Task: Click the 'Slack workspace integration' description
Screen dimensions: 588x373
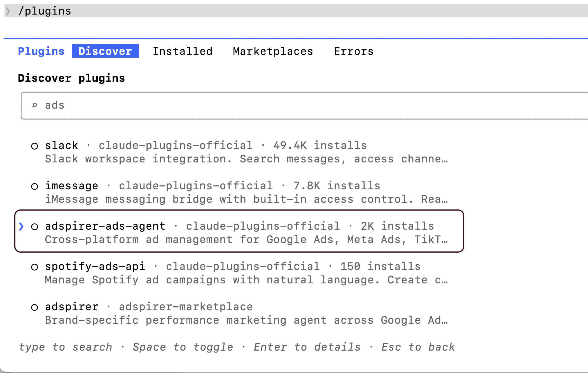Action: click(x=246, y=159)
